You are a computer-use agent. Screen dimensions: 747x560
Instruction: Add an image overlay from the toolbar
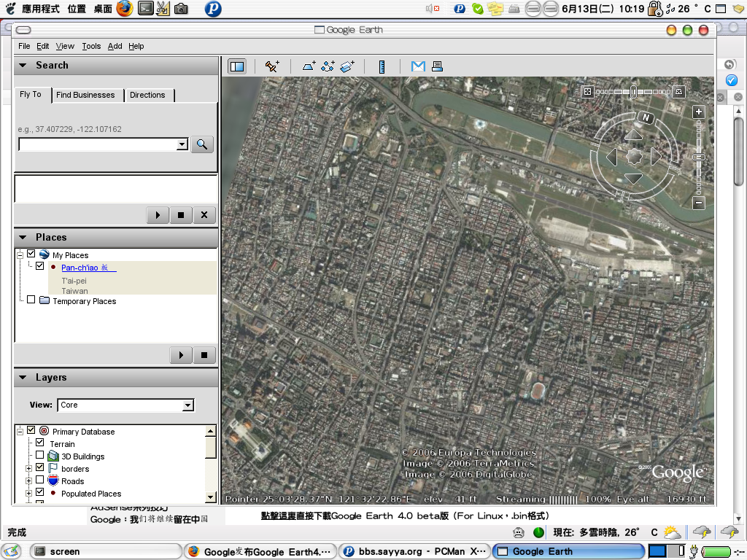tap(347, 66)
